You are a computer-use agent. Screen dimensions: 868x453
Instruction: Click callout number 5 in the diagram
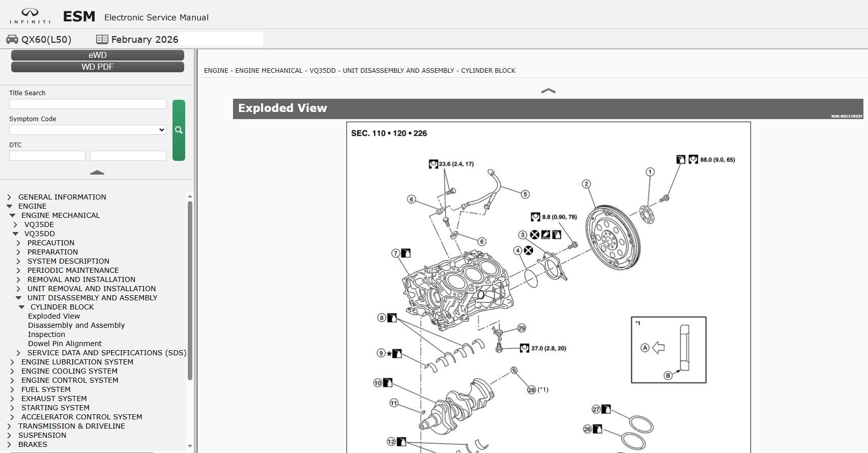pos(525,194)
